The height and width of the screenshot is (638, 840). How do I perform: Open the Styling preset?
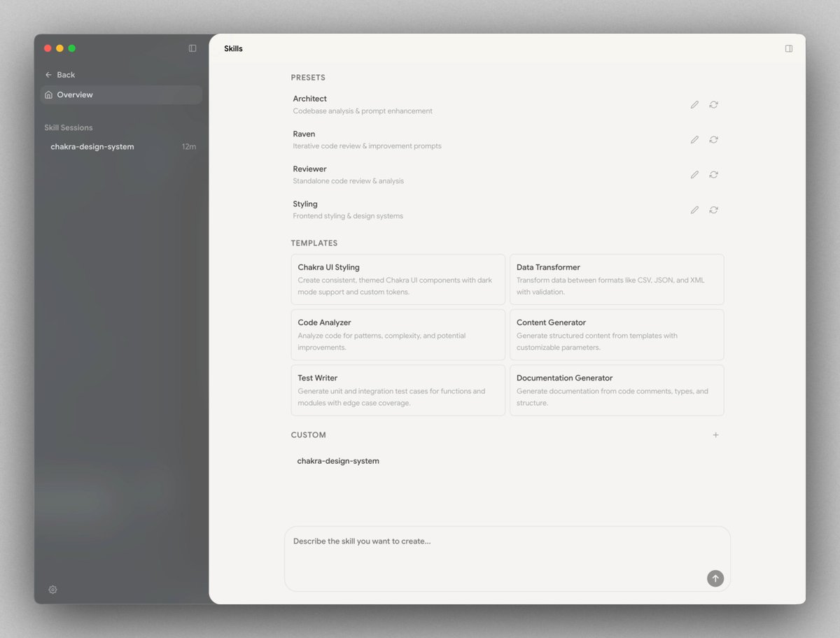(505, 210)
